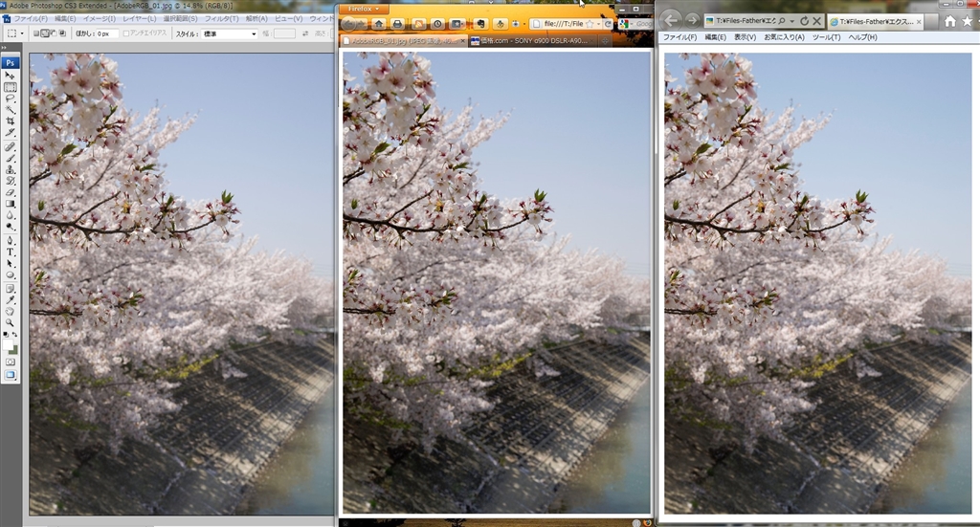Image resolution: width=980 pixels, height=527 pixels.
Task: Swap foreground and background colors
Action: click(x=15, y=336)
